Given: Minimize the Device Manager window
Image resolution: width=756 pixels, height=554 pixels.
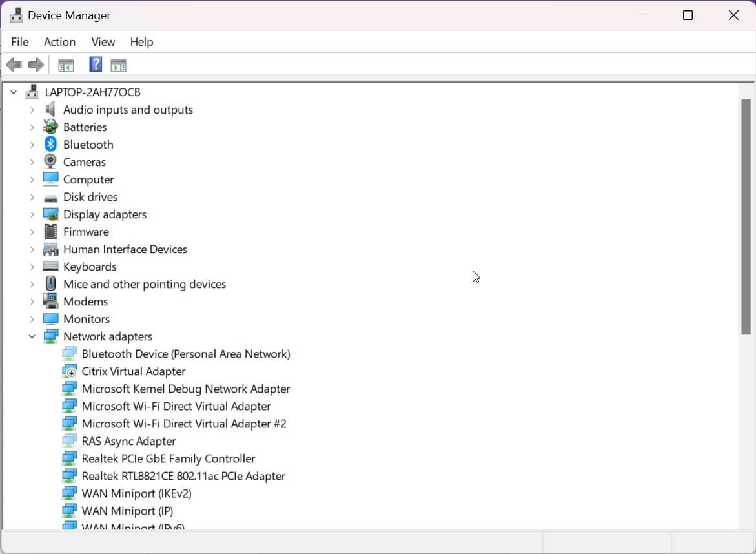Looking at the screenshot, I should pos(643,15).
